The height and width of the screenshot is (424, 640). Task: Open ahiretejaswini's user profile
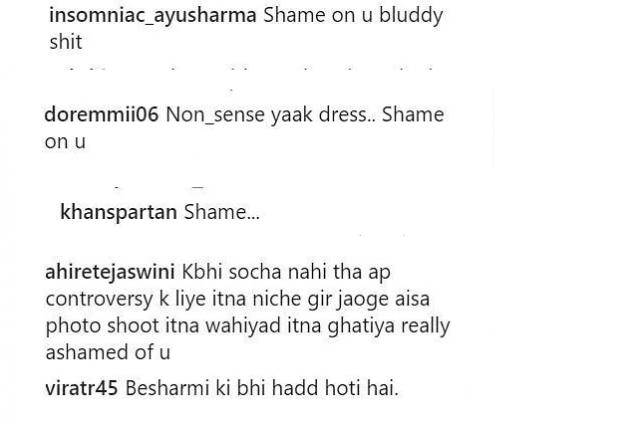click(x=110, y=273)
